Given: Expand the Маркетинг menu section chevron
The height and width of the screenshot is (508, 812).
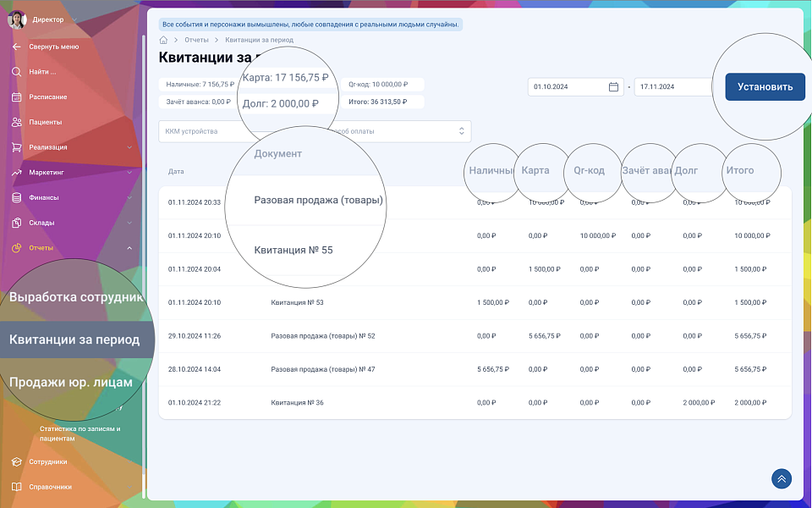Looking at the screenshot, I should (129, 173).
